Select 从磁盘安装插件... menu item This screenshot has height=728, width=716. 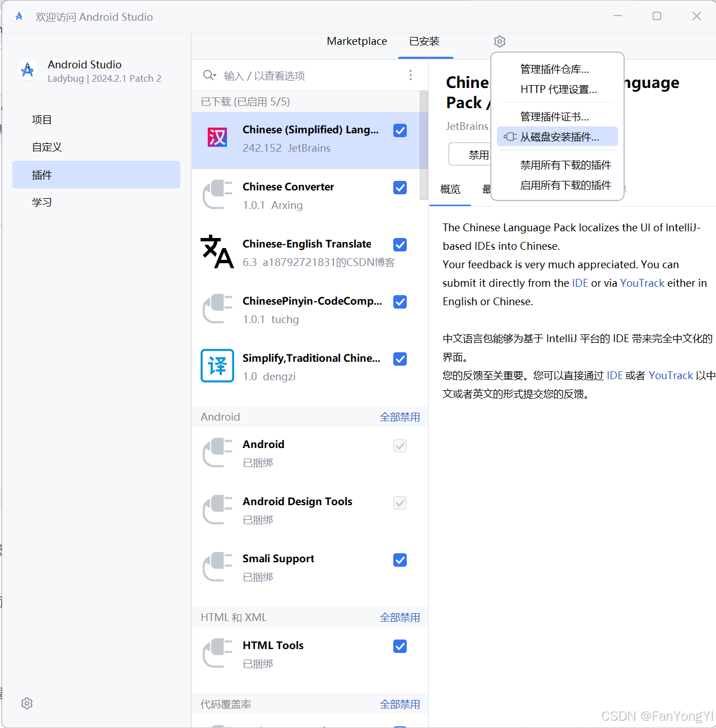tap(557, 137)
